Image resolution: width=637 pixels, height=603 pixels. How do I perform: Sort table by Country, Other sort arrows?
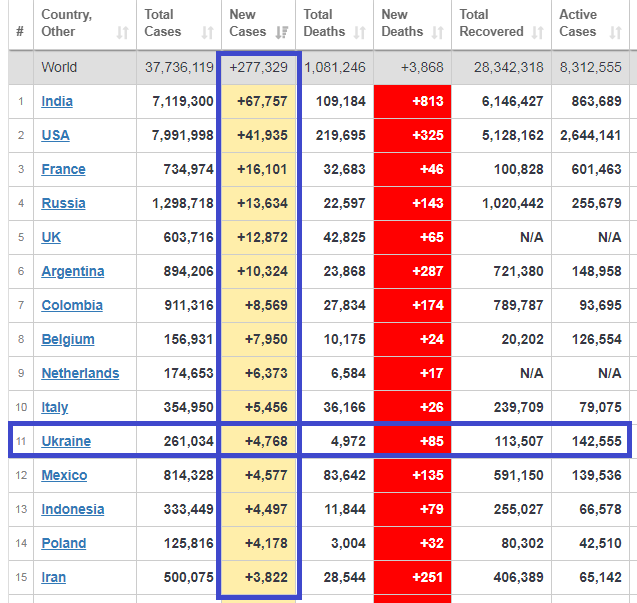coord(122,32)
